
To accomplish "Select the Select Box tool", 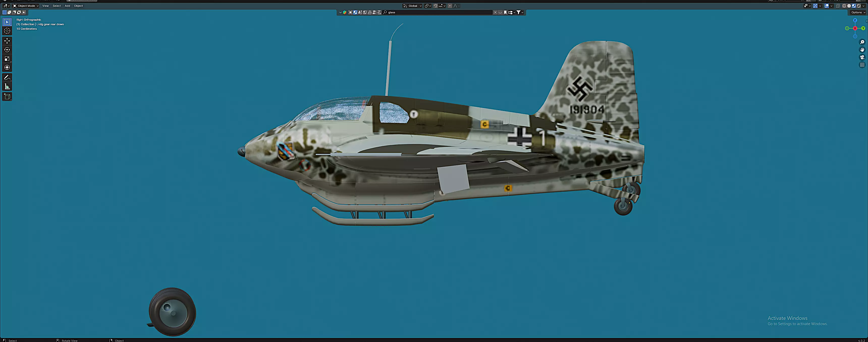I will click(7, 22).
